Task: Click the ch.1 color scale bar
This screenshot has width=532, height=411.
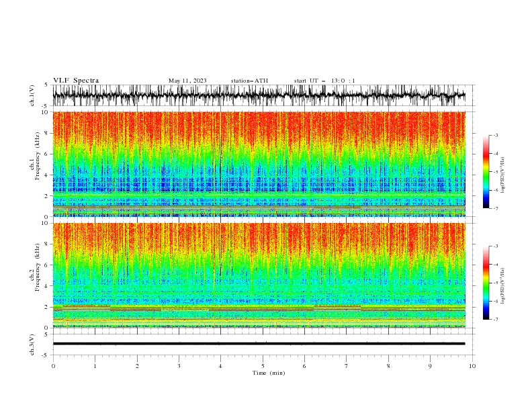Action: (x=486, y=172)
